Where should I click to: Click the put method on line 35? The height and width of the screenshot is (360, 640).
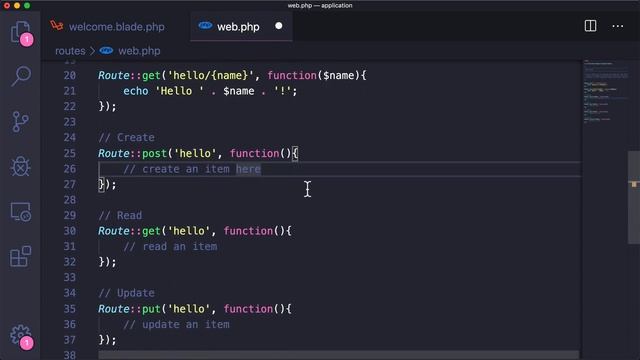click(151, 309)
